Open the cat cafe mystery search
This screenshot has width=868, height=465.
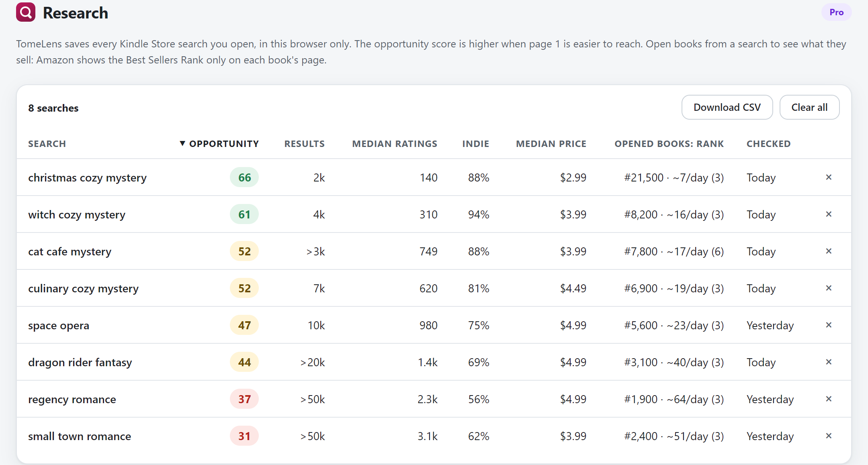pos(70,251)
